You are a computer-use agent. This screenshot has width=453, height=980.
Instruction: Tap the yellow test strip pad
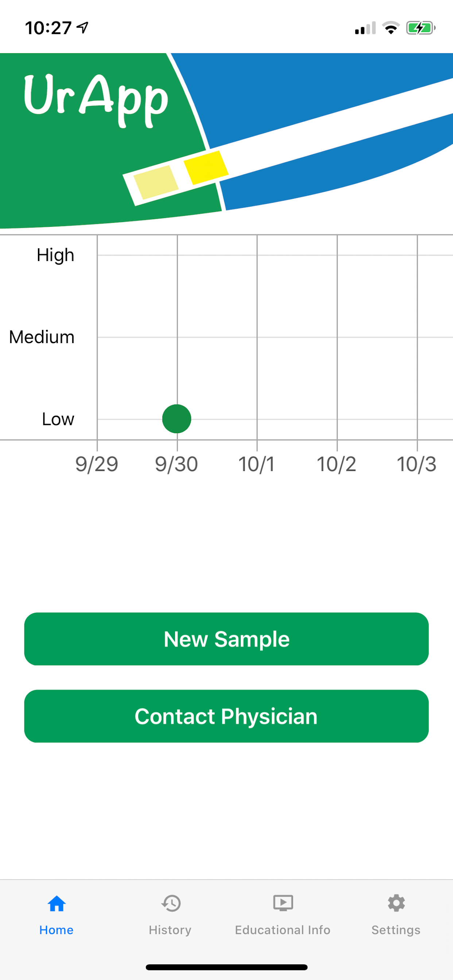(x=206, y=167)
